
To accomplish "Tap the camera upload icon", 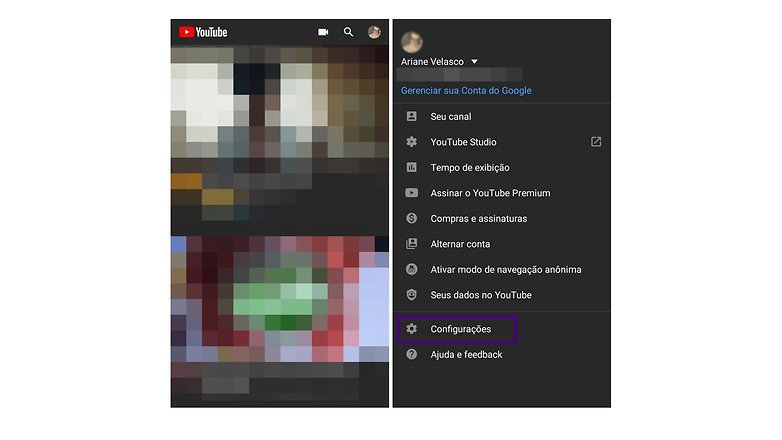I will pos(323,32).
